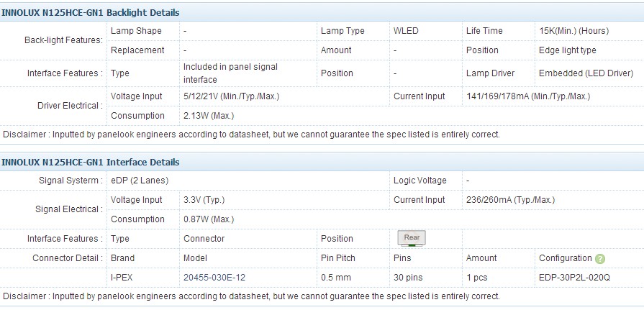Viewport: 644px width, 310px height.
Task: Click the Lamp Driver label
Action: (x=491, y=73)
